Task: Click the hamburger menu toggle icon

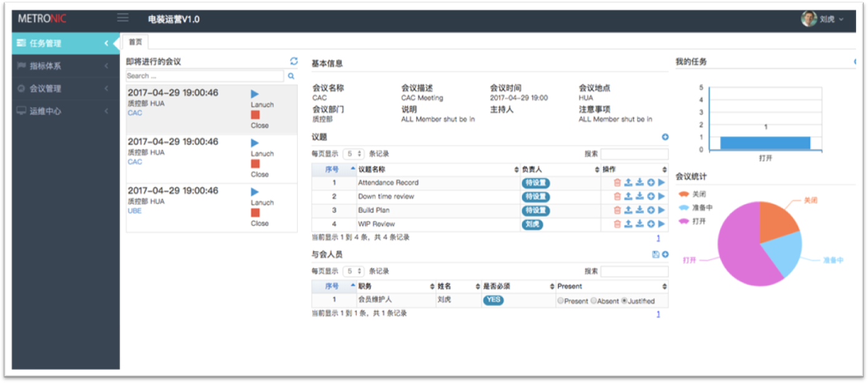Action: [x=123, y=18]
